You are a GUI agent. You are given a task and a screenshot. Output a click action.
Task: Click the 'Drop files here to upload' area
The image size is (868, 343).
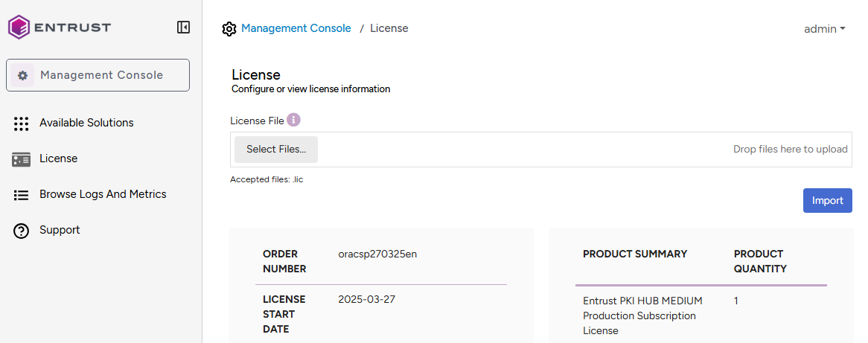(x=790, y=150)
